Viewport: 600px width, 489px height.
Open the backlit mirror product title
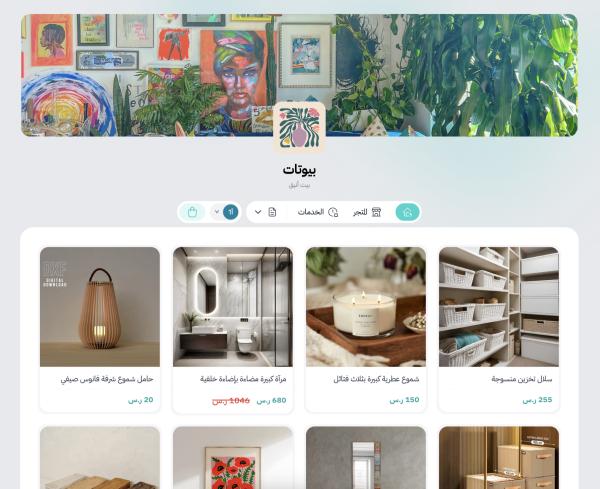[243, 379]
